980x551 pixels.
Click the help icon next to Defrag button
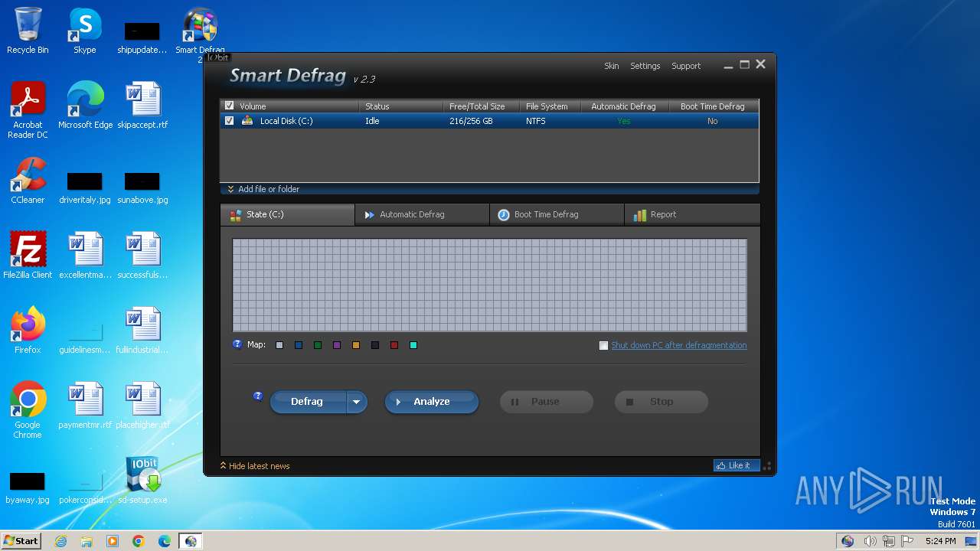pyautogui.click(x=258, y=396)
